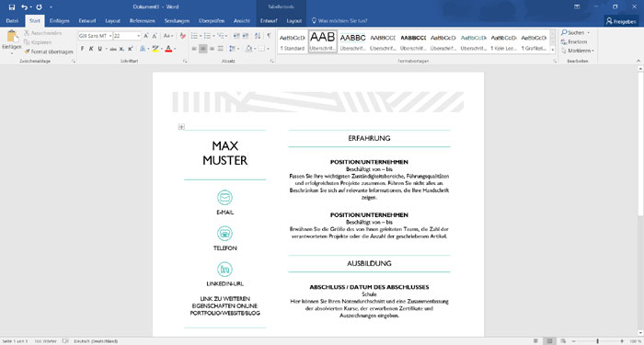Increase the paragraph indent
The height and width of the screenshot is (345, 644).
pyautogui.click(x=245, y=36)
